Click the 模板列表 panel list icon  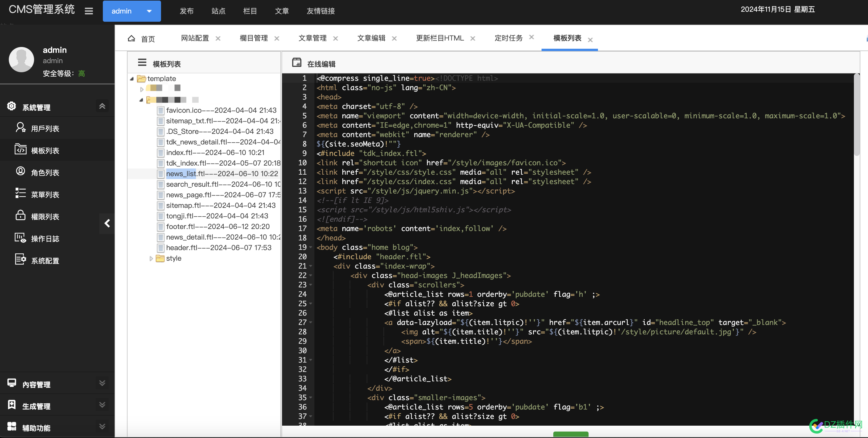click(x=142, y=62)
